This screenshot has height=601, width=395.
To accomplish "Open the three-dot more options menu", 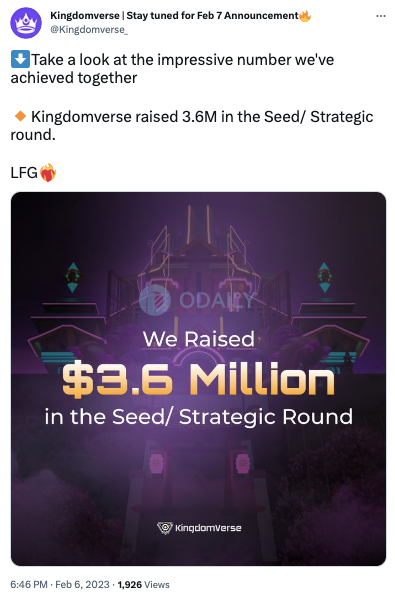I will [381, 16].
